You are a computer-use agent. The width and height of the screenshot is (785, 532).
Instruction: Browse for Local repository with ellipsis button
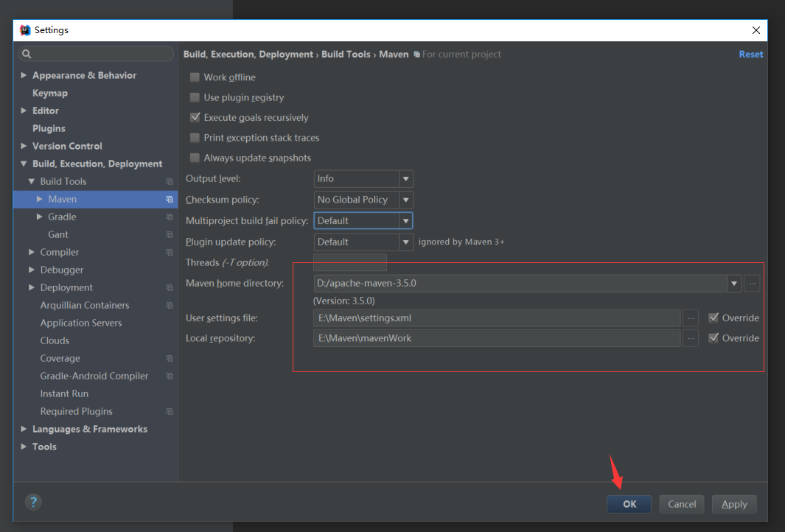(x=691, y=338)
